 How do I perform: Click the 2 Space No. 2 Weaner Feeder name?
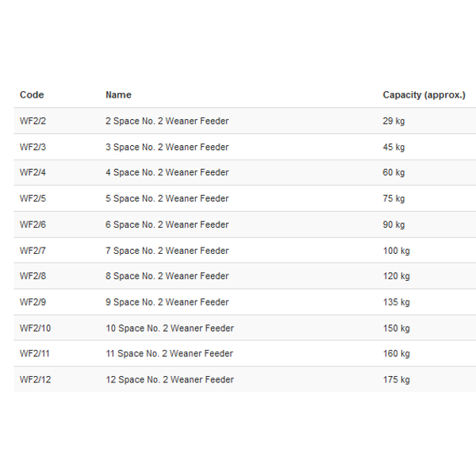[167, 121]
